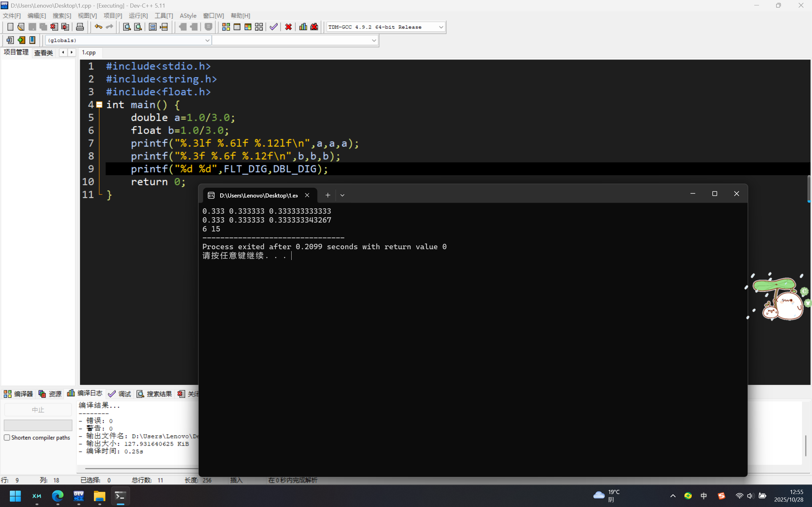Click the terminal new tab plus button
This screenshot has width=812, height=507.
pos(328,195)
